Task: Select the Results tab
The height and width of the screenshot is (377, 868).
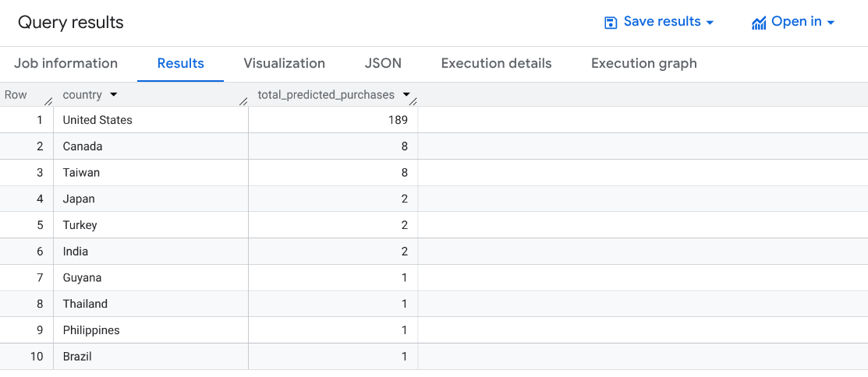Action: [180, 64]
